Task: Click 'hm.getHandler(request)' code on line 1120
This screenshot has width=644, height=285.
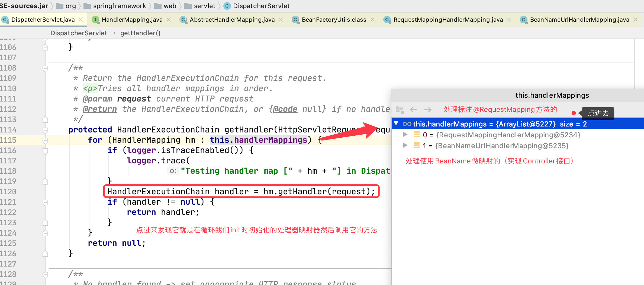Action: point(317,192)
